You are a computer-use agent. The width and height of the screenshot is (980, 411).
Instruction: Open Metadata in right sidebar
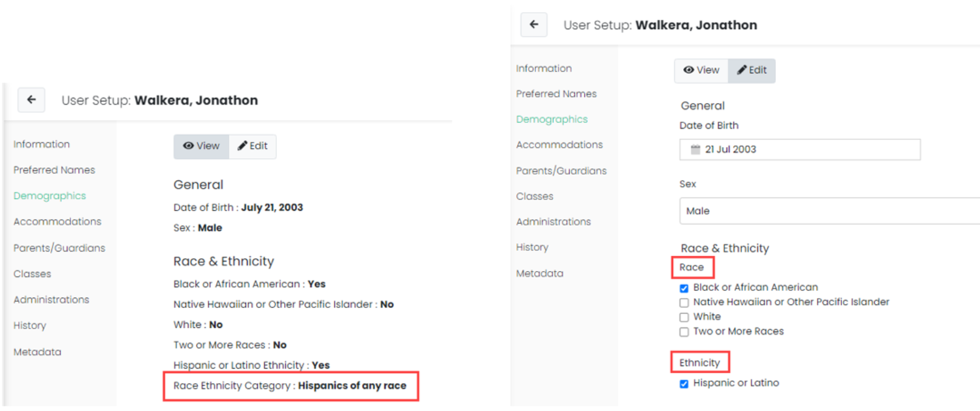pyautogui.click(x=540, y=273)
